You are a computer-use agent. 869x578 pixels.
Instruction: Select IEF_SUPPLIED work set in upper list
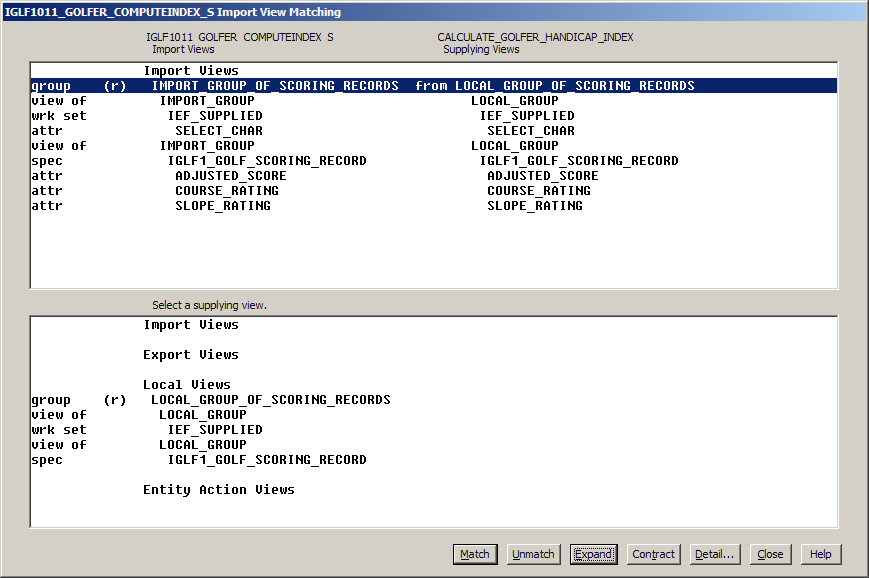215,116
